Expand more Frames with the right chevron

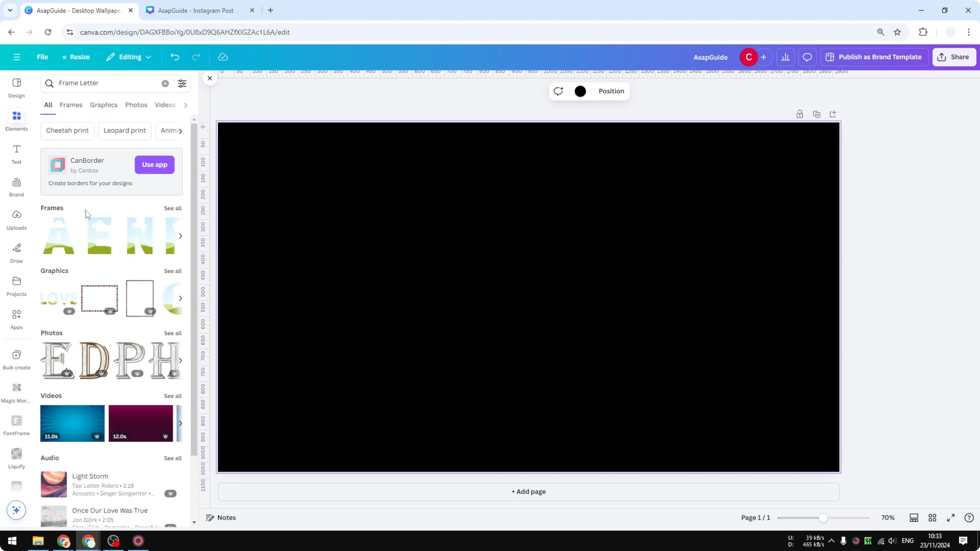point(180,236)
